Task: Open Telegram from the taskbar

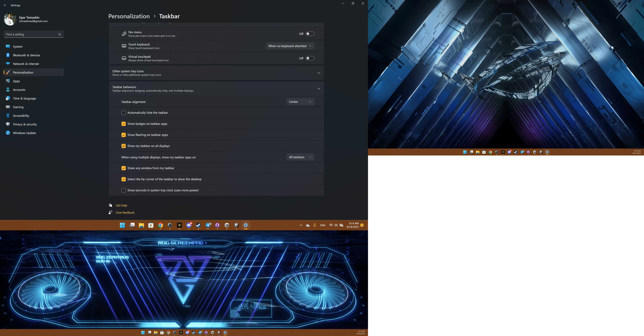Action: pos(208,225)
